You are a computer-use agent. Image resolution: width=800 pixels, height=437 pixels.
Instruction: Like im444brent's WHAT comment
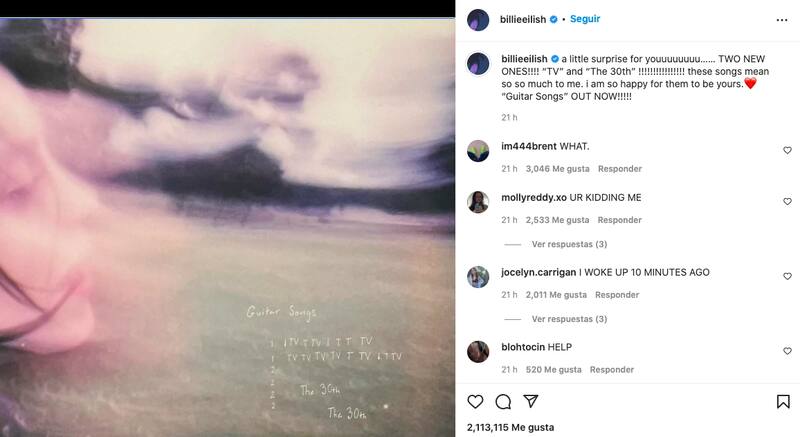(x=787, y=150)
